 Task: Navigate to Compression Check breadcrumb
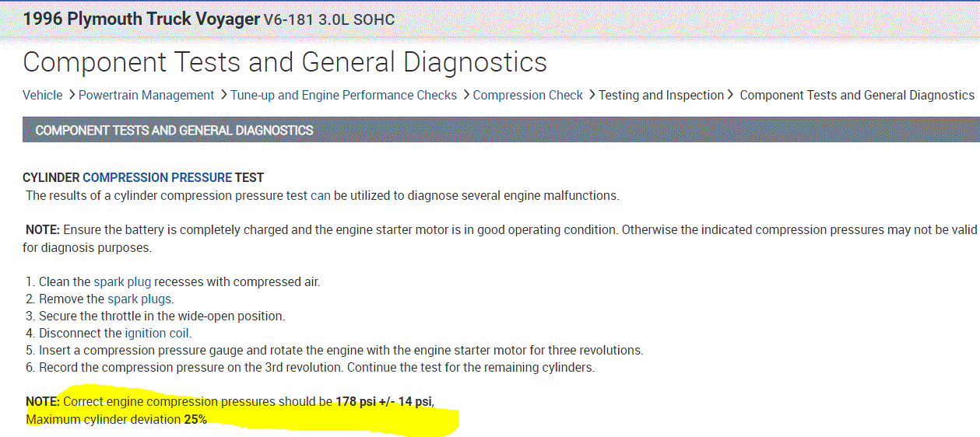click(528, 95)
